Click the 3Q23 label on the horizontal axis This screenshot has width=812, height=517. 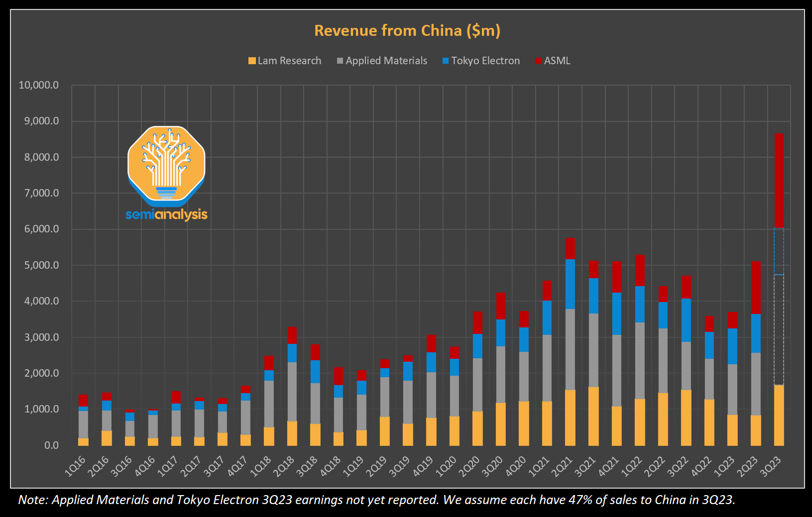[771, 466]
